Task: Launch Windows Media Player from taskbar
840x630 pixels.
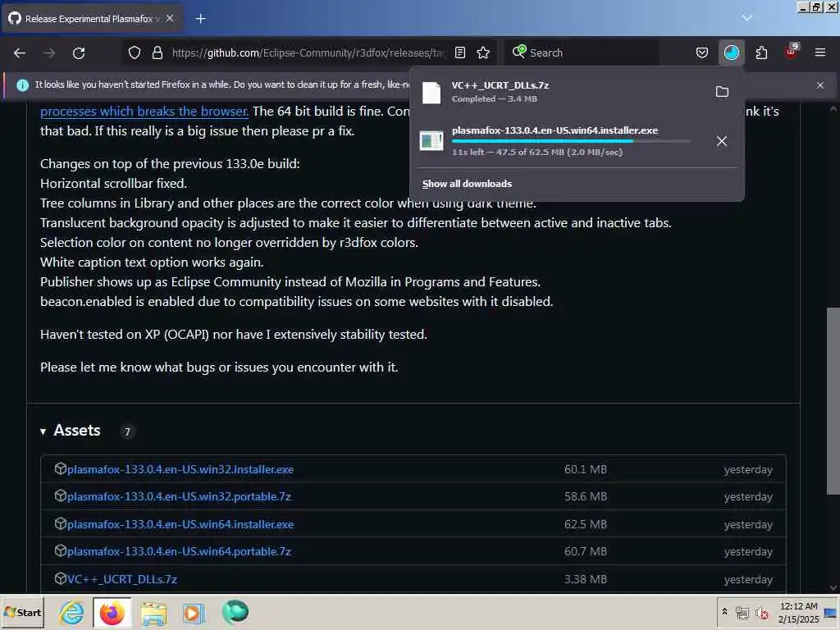Action: [194, 612]
